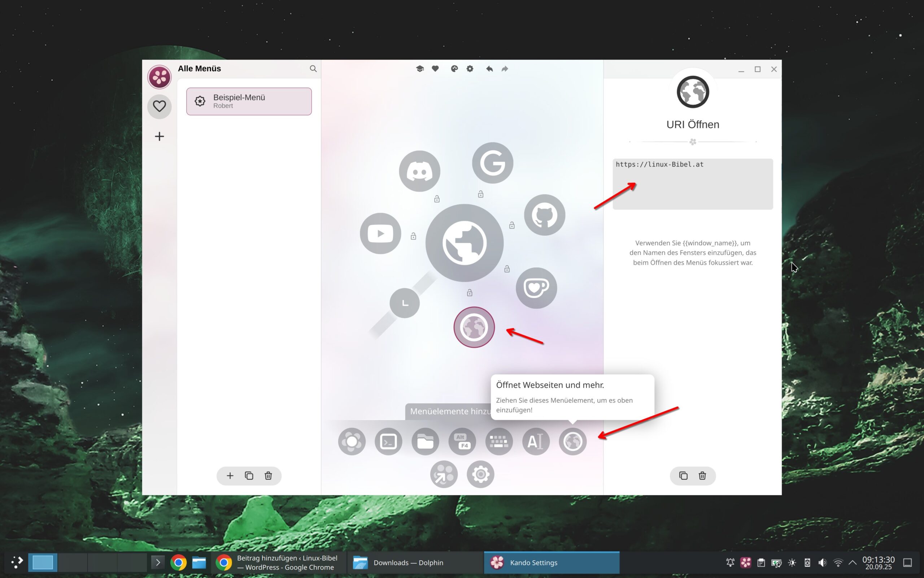Toggle the angle lock near Ko-fi item
924x578 pixels.
point(507,269)
